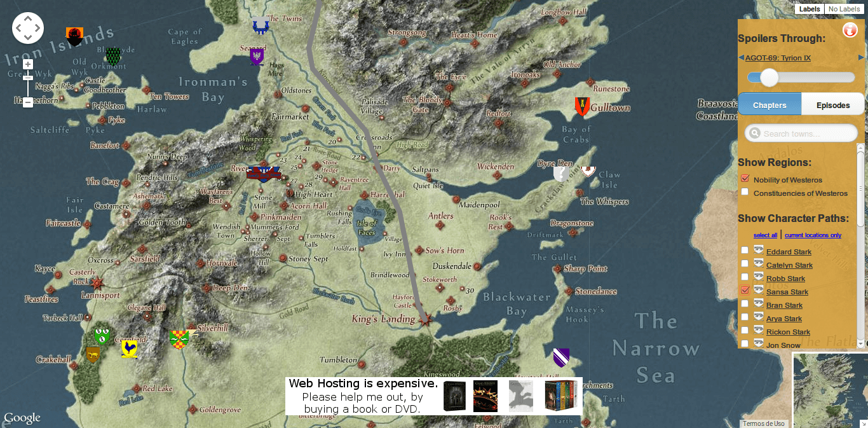Open the orange info icon
The width and height of the screenshot is (868, 428).
[x=850, y=30]
